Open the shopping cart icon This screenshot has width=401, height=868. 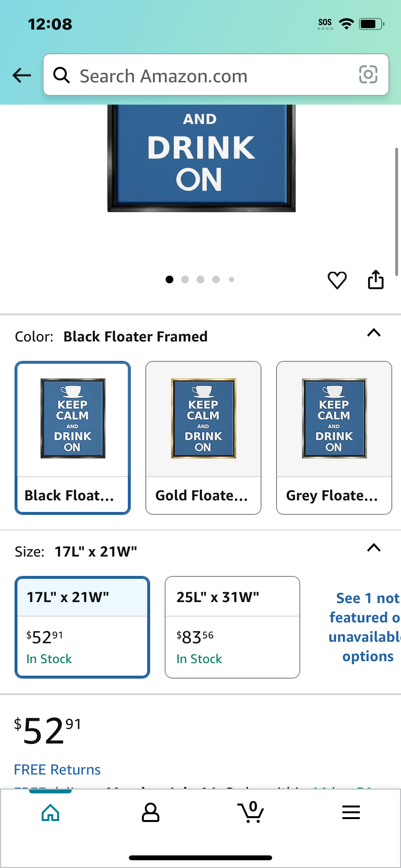pos(251,812)
